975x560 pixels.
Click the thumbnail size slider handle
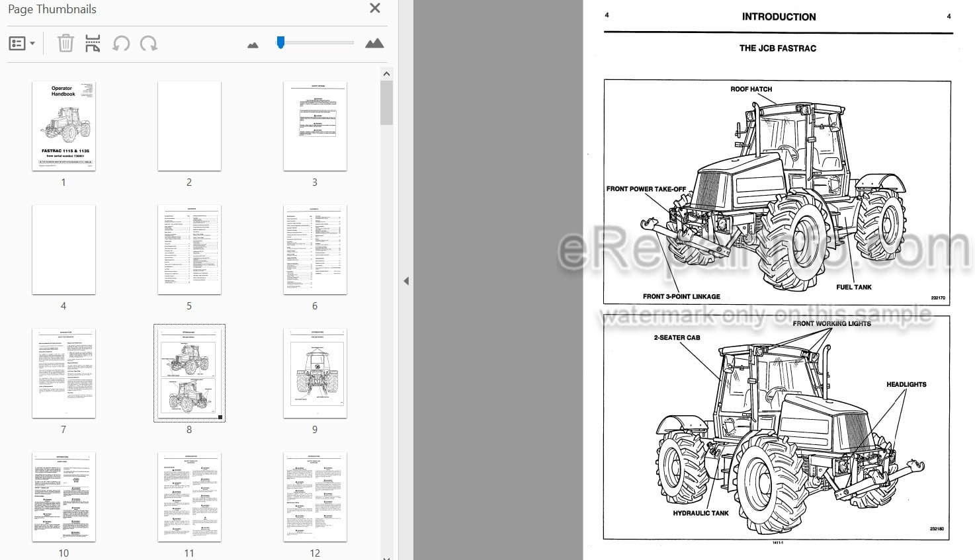(280, 43)
